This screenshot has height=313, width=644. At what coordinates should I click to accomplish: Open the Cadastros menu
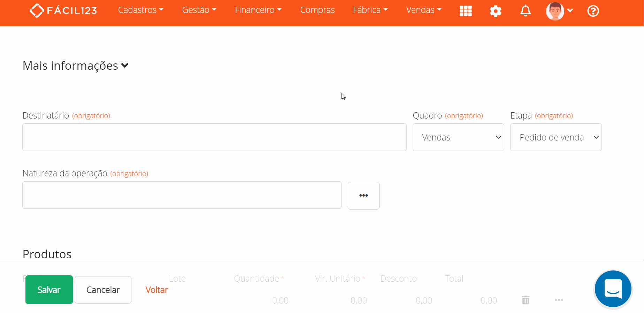pos(140,10)
